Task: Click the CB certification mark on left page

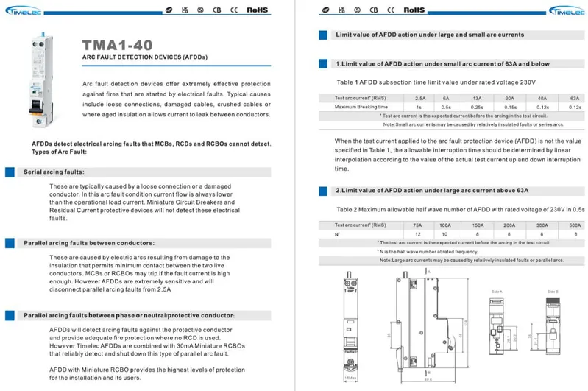Action: pyautogui.click(x=217, y=10)
